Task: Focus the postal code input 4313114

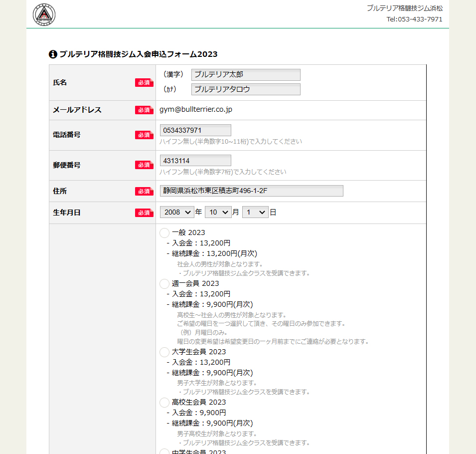Action: (195, 161)
